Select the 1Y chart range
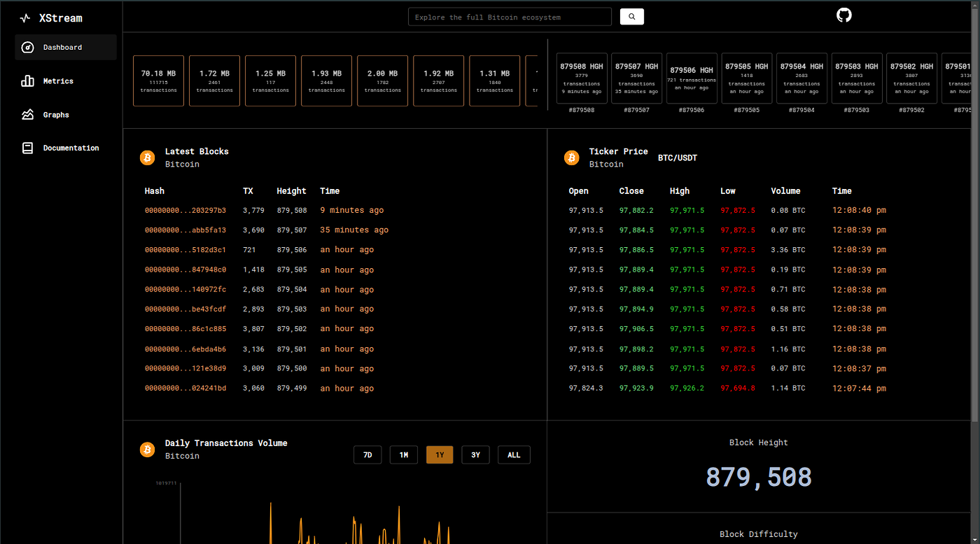This screenshot has height=544, width=980. [440, 455]
